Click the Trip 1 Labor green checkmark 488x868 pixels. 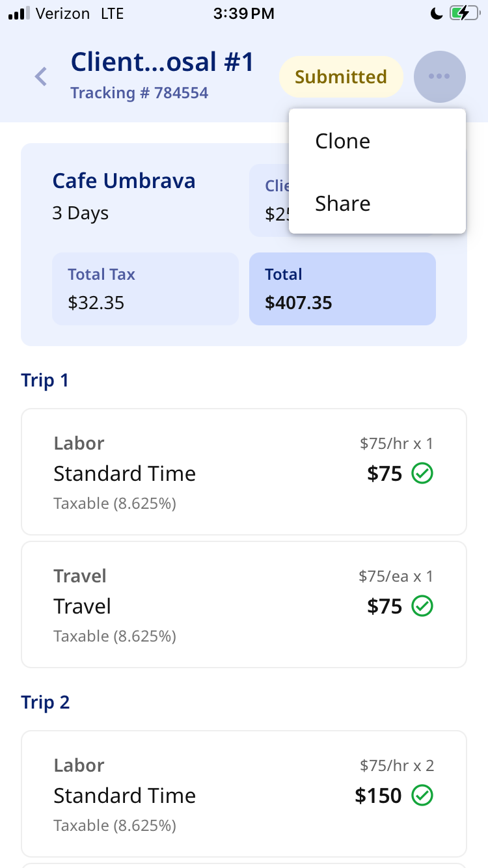point(422,474)
